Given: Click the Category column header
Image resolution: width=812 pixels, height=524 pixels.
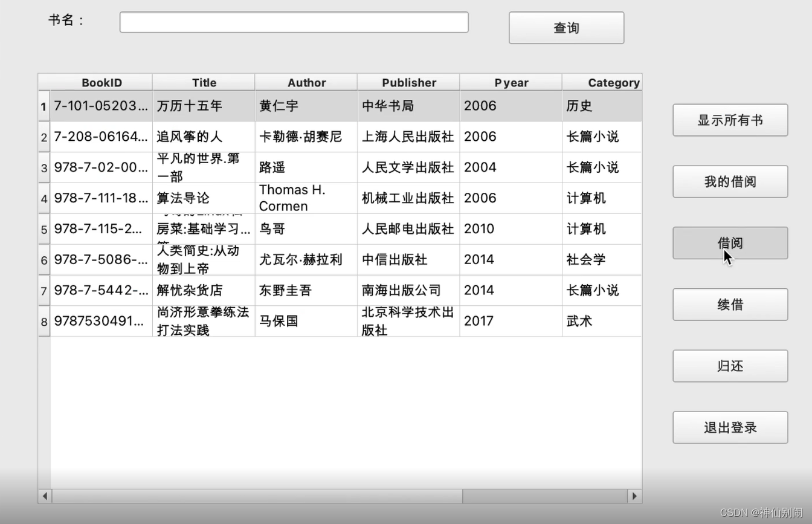Looking at the screenshot, I should pos(602,82).
